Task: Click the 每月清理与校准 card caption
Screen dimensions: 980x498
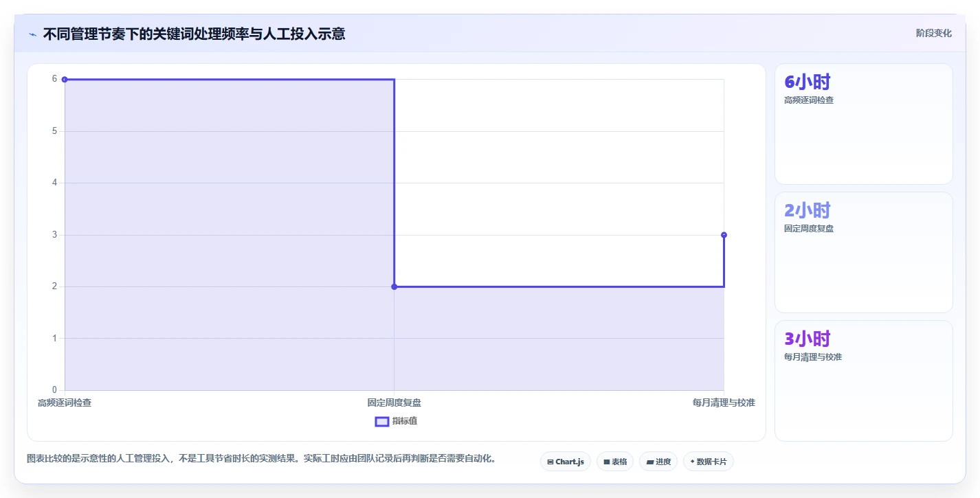Action: tap(813, 357)
